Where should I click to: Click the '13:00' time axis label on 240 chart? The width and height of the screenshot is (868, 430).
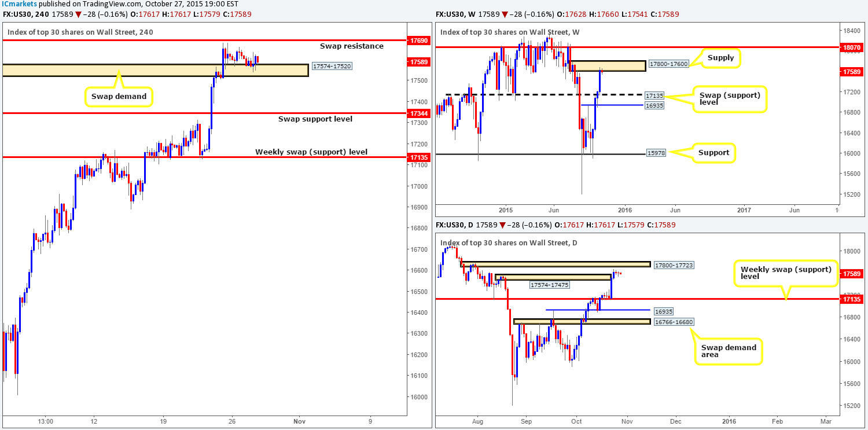(x=46, y=421)
